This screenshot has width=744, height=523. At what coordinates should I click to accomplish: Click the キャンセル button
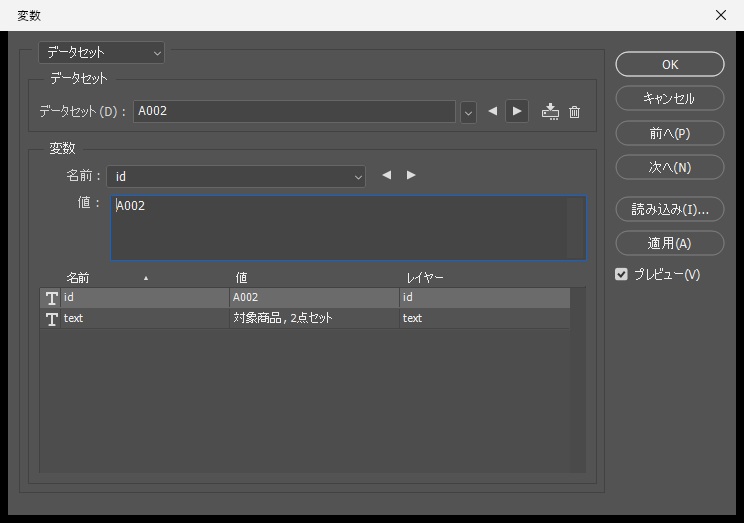point(670,99)
